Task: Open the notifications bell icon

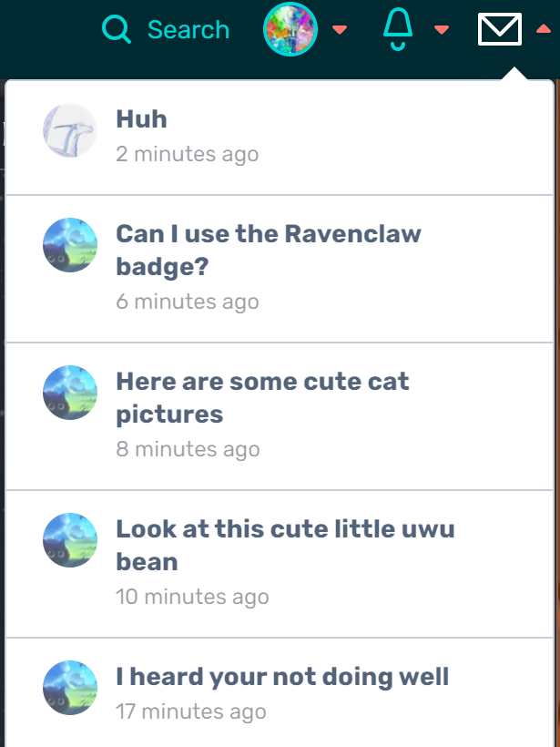Action: tap(398, 29)
